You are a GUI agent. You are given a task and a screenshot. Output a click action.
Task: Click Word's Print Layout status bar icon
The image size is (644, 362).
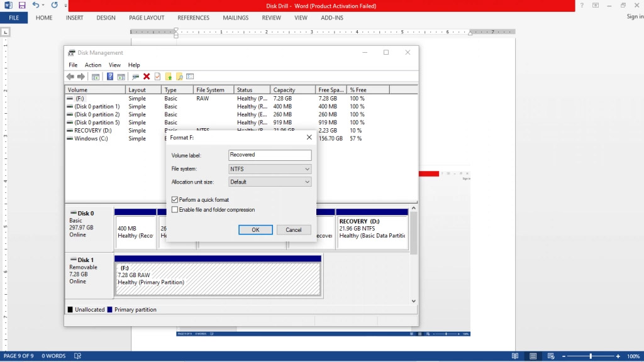(533, 356)
